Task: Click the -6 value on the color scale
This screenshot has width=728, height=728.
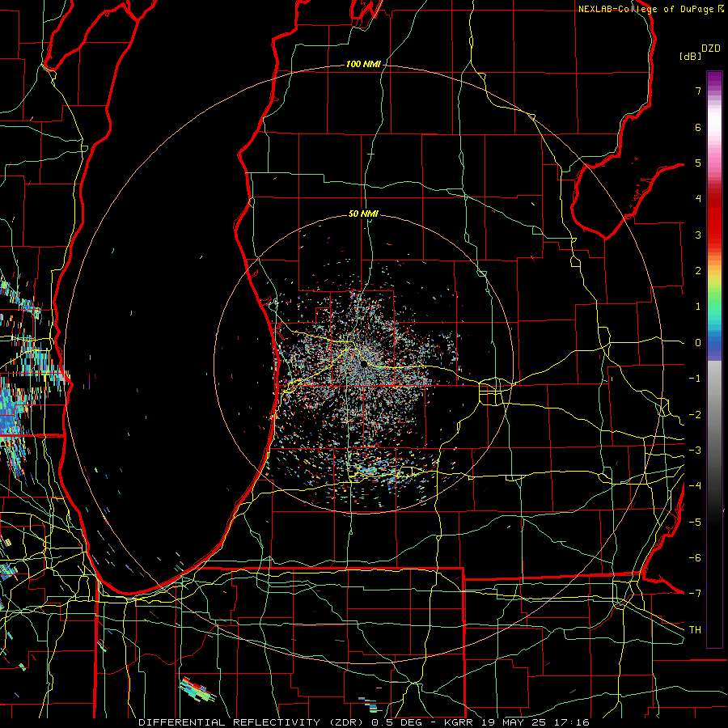Action: click(695, 558)
